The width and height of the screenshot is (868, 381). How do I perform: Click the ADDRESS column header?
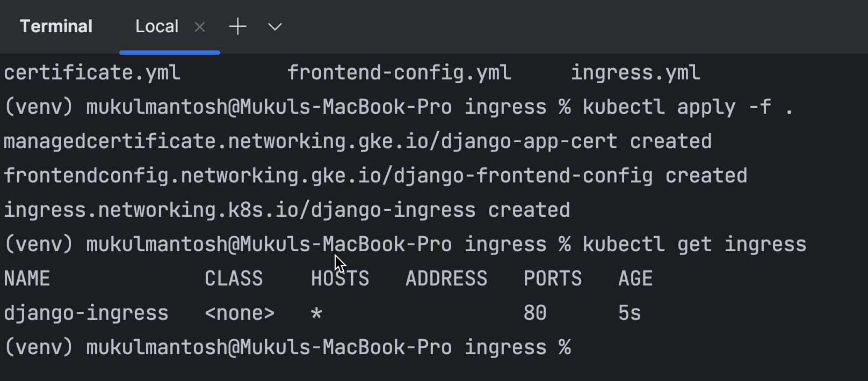(x=446, y=279)
